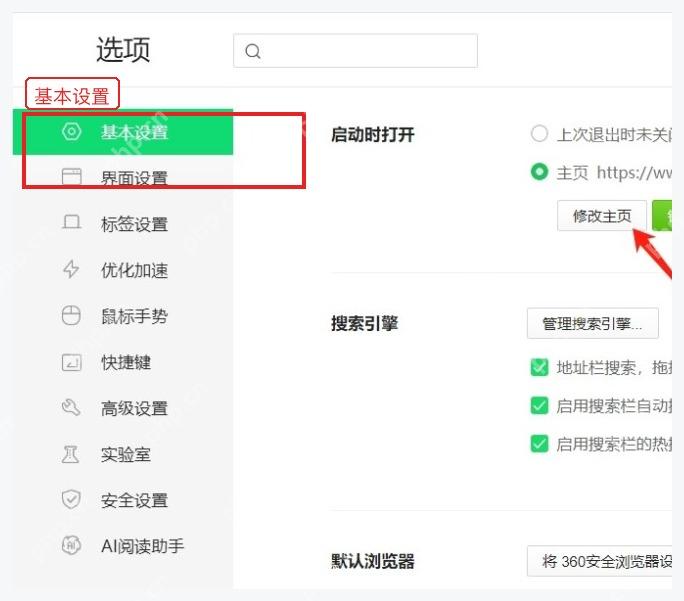
Task: Select the 主页 radio button
Action: tap(539, 172)
